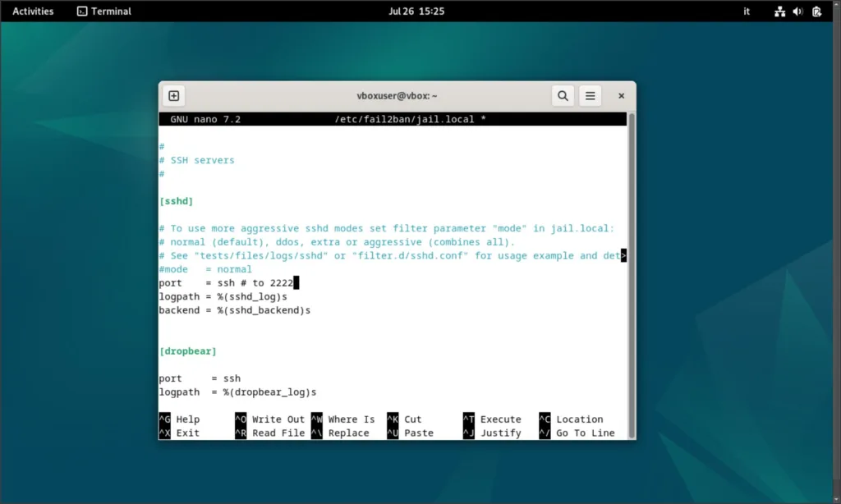Click the 'port = ssh' line under dropbear
This screenshot has height=504, width=841.
tap(200, 378)
